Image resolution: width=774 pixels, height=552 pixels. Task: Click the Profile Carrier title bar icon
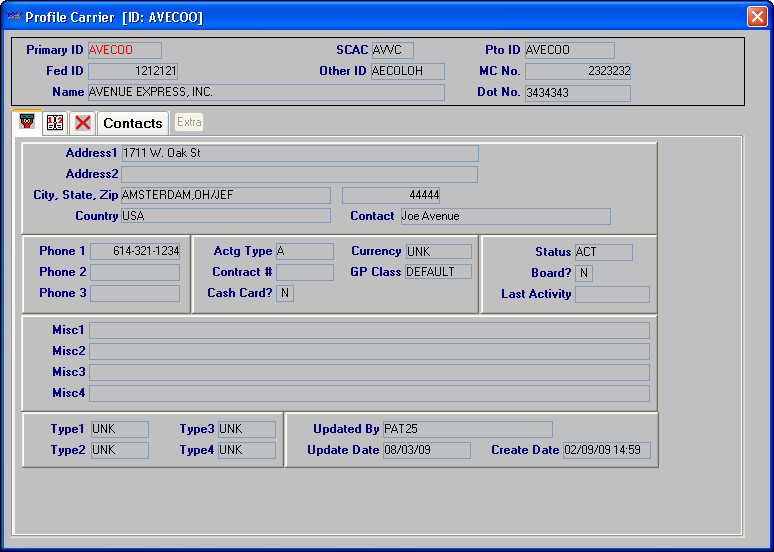click(x=13, y=17)
